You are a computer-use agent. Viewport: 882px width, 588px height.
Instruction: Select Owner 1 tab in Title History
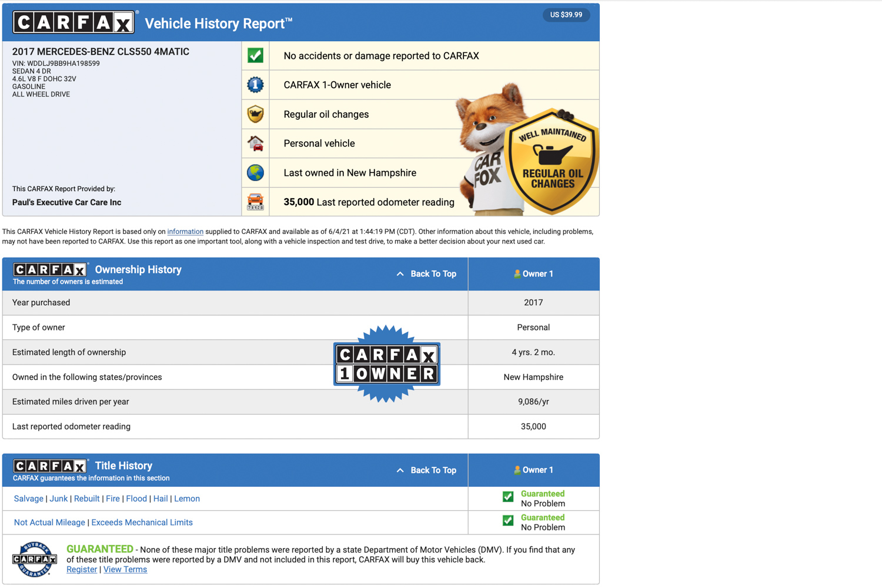point(533,470)
